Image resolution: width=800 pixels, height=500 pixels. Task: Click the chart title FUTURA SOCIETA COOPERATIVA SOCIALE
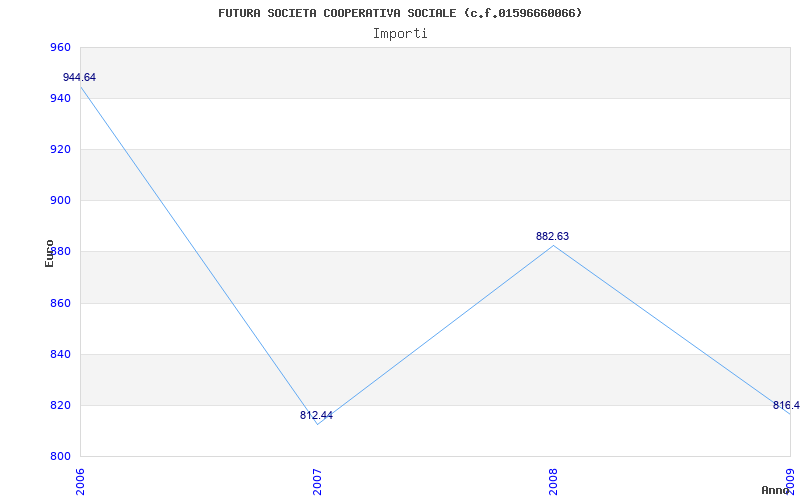(x=400, y=13)
